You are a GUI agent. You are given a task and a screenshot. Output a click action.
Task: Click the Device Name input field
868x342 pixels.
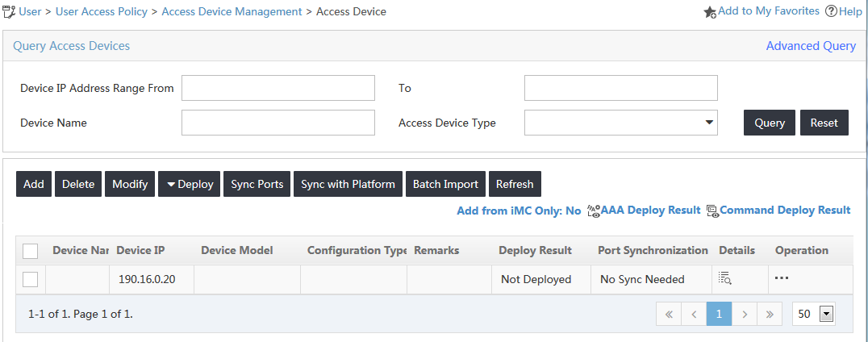278,123
